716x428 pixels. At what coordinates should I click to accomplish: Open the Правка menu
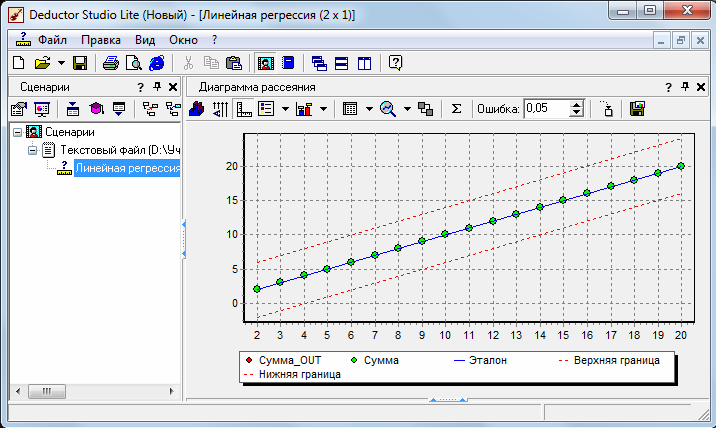pos(101,40)
